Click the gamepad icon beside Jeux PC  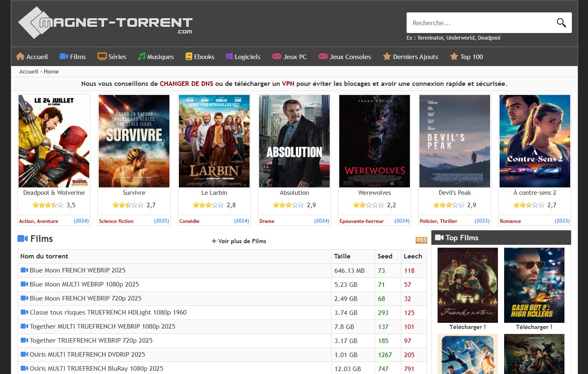tap(276, 57)
